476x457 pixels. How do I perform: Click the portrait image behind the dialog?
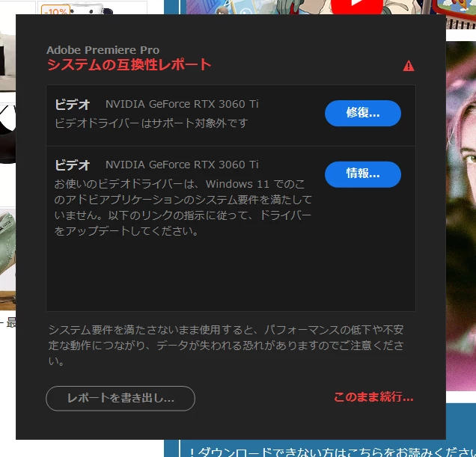coord(461,216)
